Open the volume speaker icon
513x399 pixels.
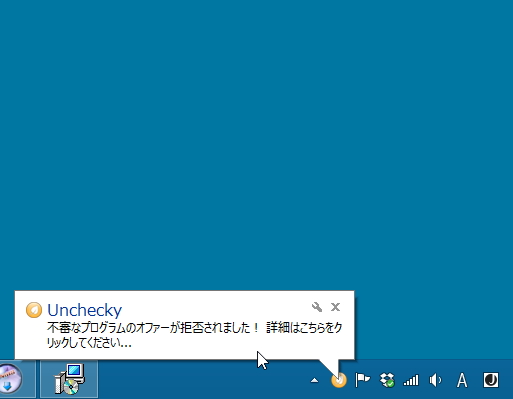pos(435,380)
